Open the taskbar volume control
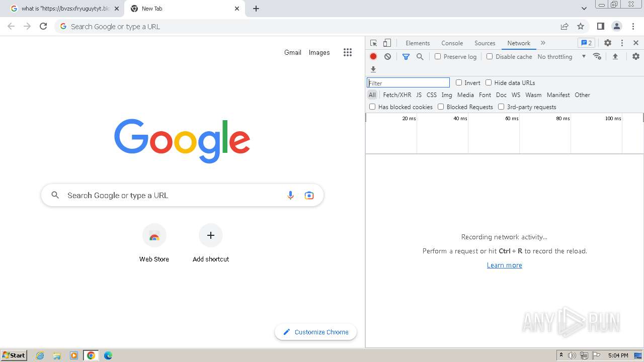The width and height of the screenshot is (644, 362). 572,355
